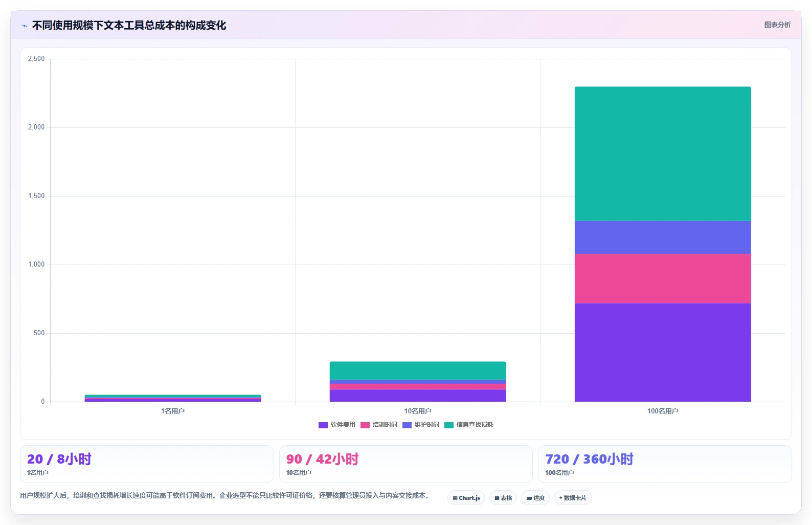Click the blue 维护时间 segment of 100名用户 bar
This screenshot has height=525, width=812.
point(663,237)
